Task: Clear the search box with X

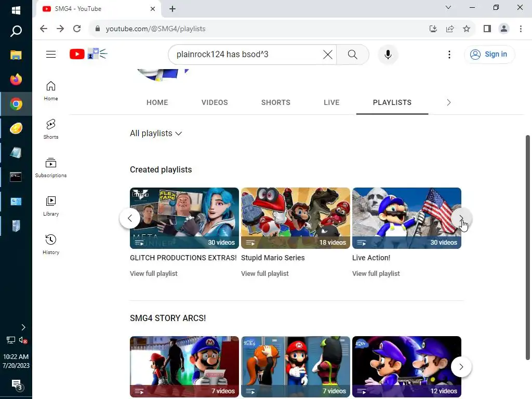Action: 328,54
